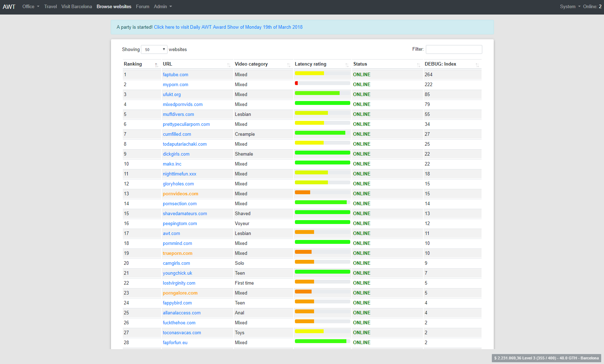
Task: Follow the mako.inc website link
Action: [x=172, y=164]
